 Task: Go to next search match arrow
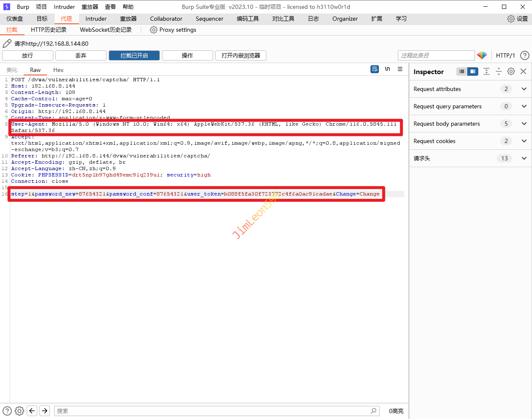point(44,411)
